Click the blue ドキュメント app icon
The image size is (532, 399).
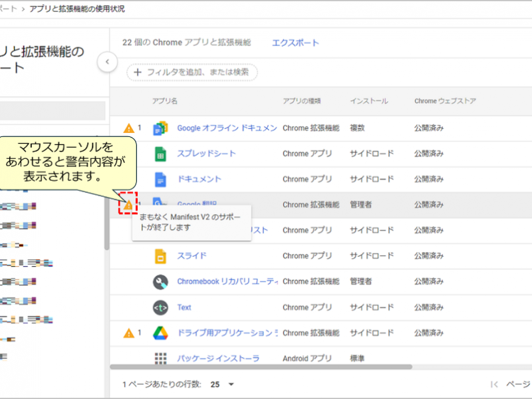point(160,180)
